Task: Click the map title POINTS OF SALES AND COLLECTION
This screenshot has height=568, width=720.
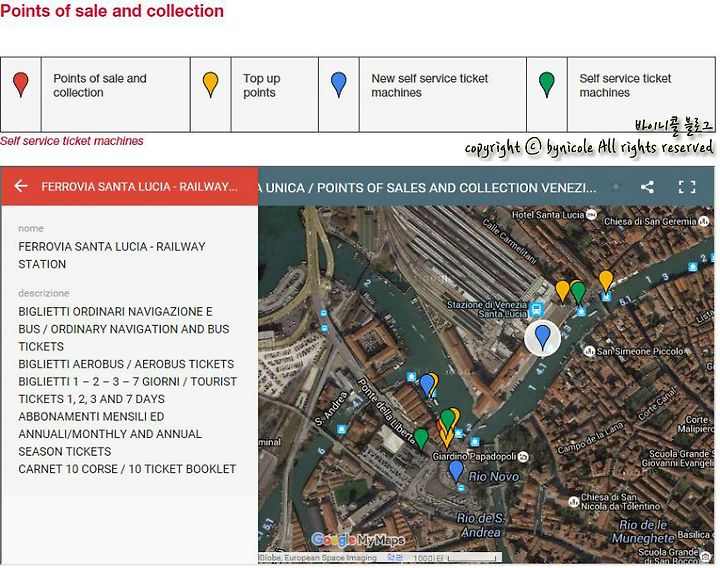Action: (x=427, y=187)
